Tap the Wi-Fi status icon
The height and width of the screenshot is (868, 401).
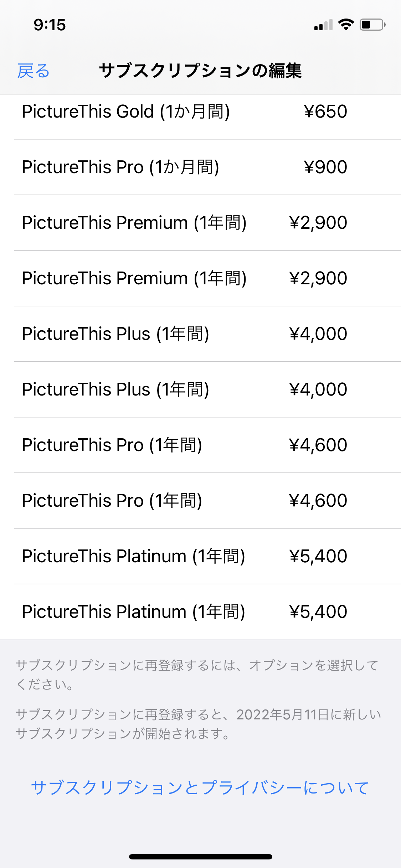tap(345, 25)
